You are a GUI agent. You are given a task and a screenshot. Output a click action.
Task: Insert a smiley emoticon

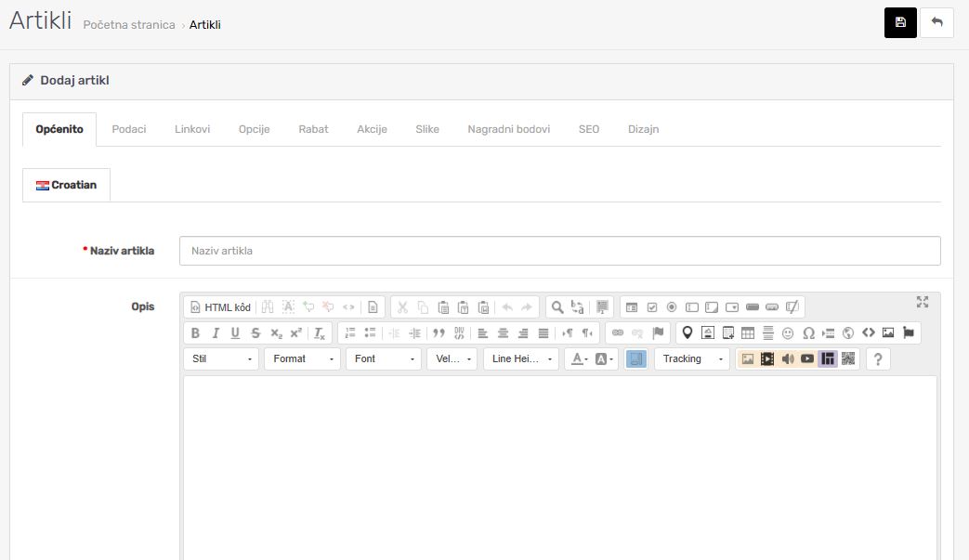(x=788, y=332)
